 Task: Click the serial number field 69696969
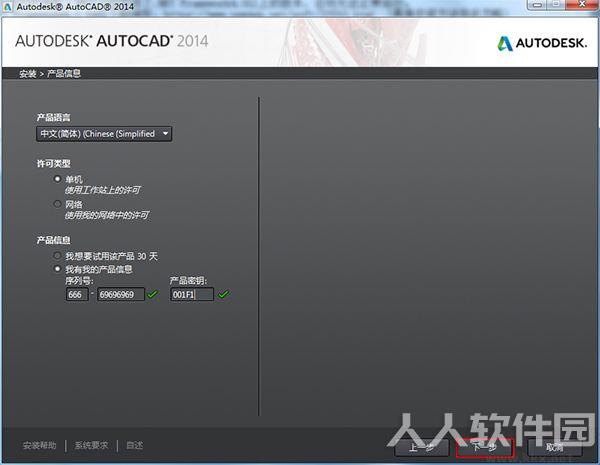click(121, 294)
